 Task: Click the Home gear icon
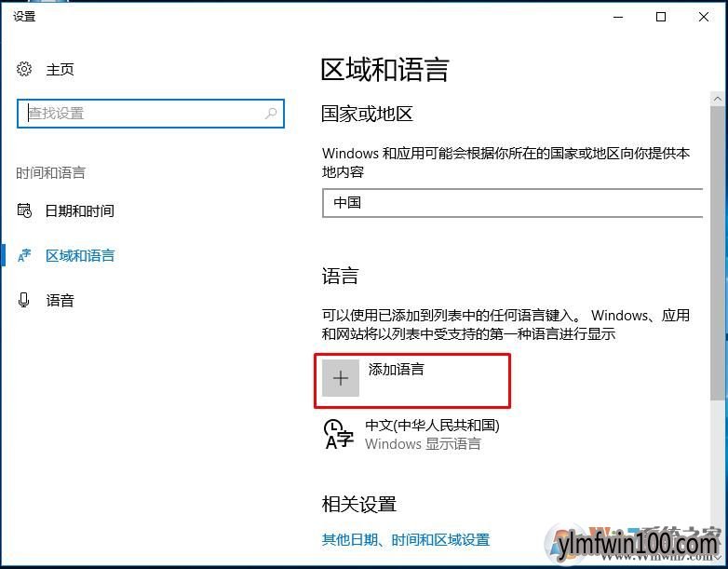tap(24, 69)
